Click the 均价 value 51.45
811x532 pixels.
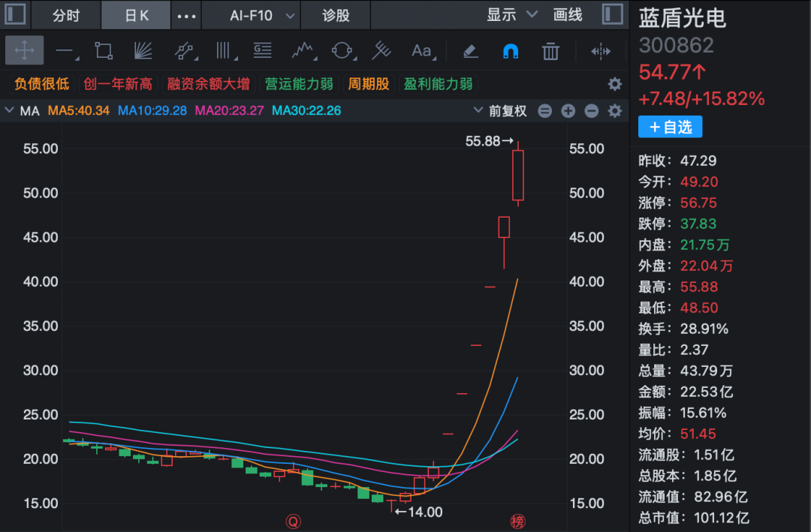pos(698,434)
